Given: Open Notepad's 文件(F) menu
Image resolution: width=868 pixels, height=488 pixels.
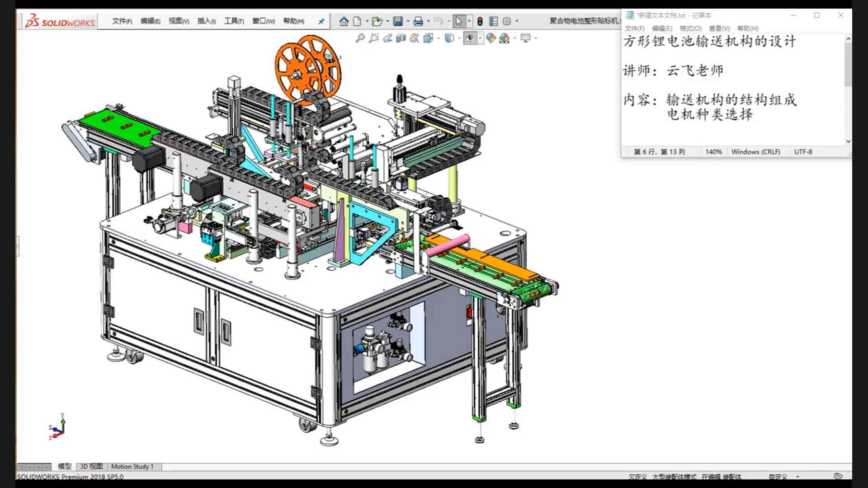Looking at the screenshot, I should pyautogui.click(x=634, y=28).
